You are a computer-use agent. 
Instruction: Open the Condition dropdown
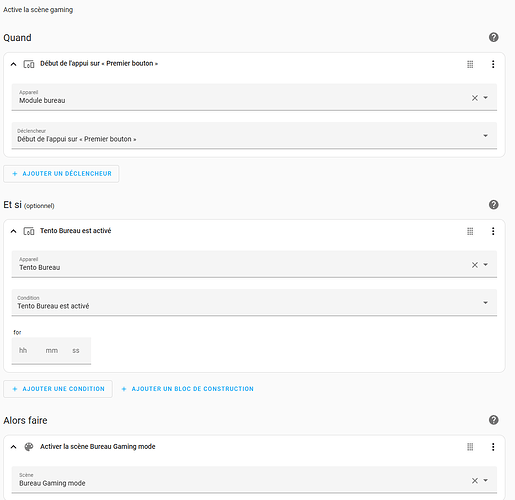coord(254,303)
